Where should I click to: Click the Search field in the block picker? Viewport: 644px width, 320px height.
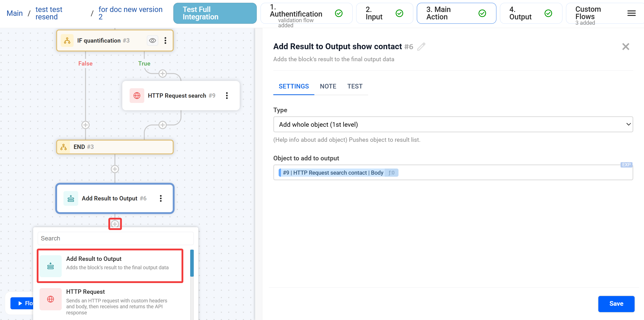pos(115,238)
